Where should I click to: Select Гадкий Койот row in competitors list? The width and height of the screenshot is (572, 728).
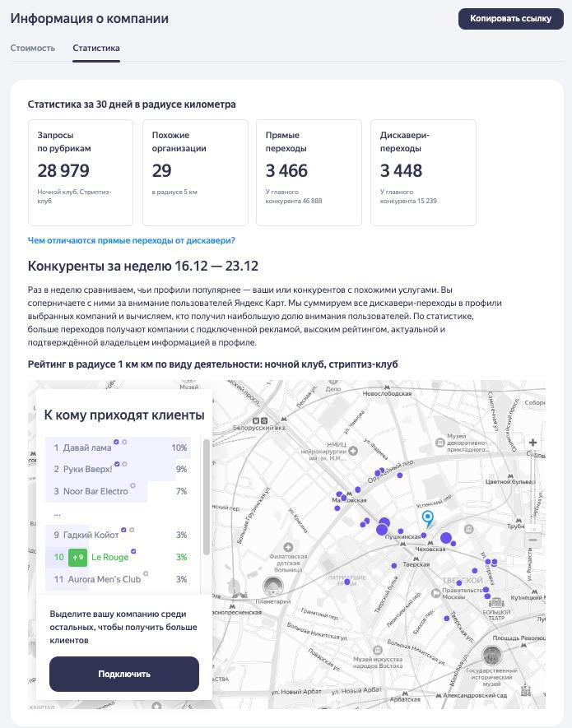(x=118, y=535)
